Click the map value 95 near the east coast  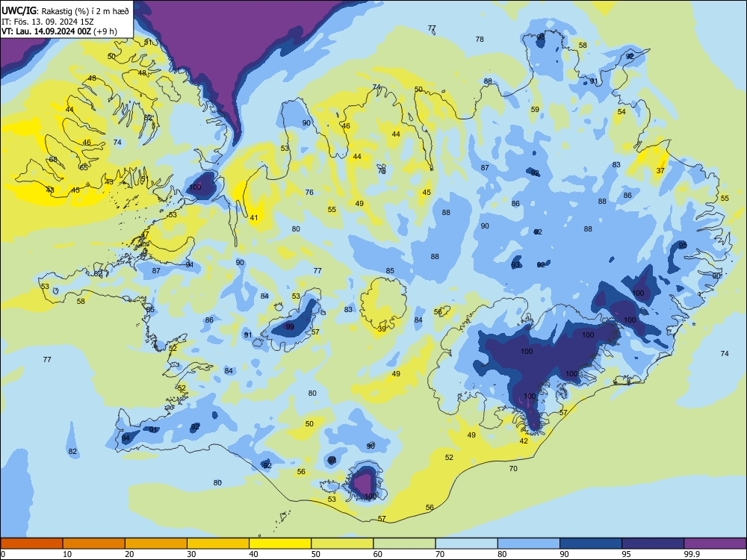tap(683, 245)
